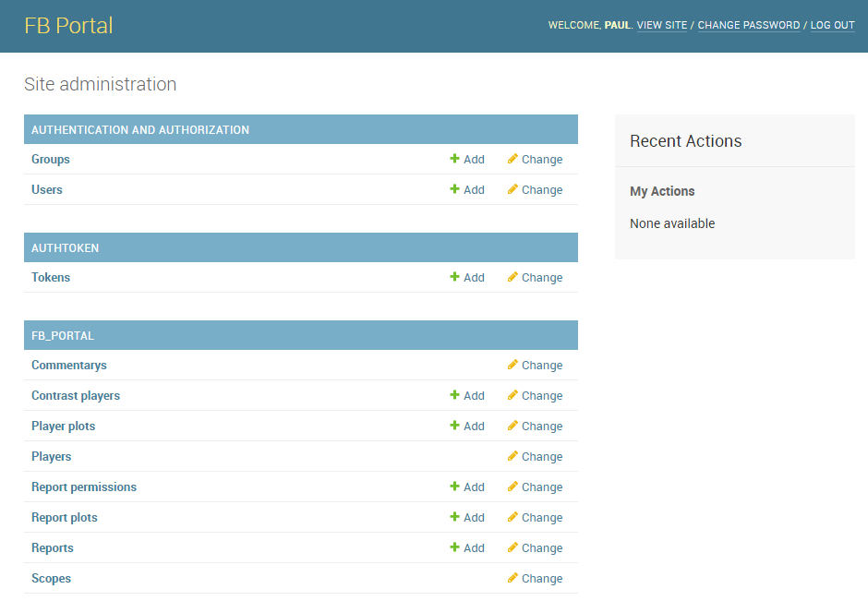
Task: Open the Players model link
Action: [51, 456]
